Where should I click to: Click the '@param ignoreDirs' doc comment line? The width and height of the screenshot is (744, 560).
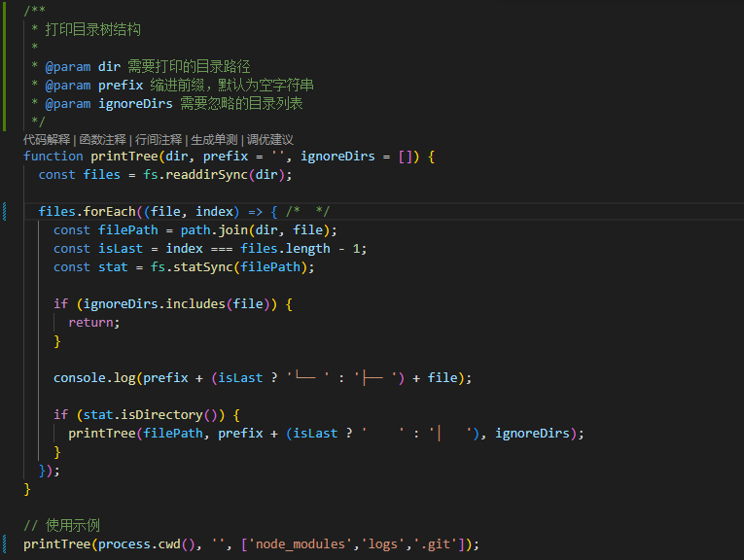[167, 103]
